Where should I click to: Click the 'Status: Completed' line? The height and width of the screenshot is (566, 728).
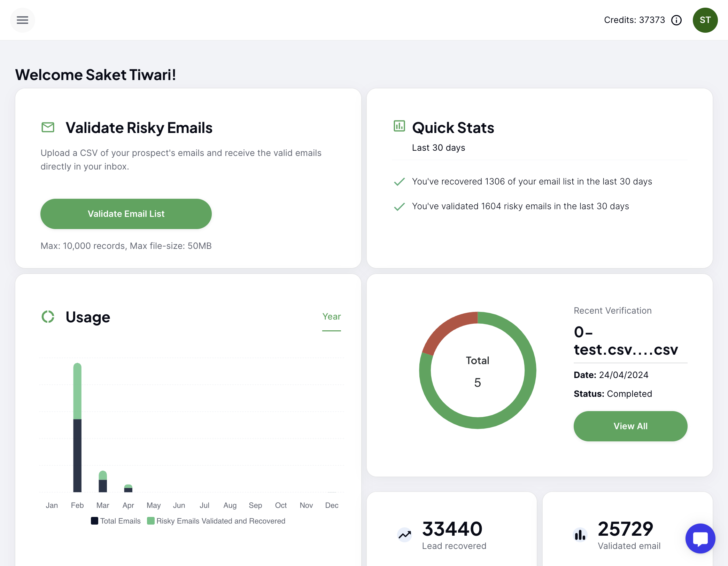pyautogui.click(x=613, y=394)
